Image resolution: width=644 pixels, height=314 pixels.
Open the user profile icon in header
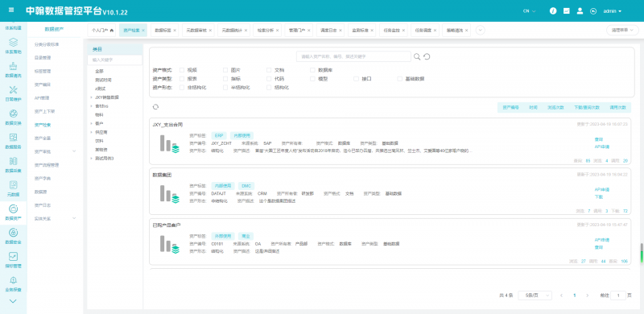point(580,11)
